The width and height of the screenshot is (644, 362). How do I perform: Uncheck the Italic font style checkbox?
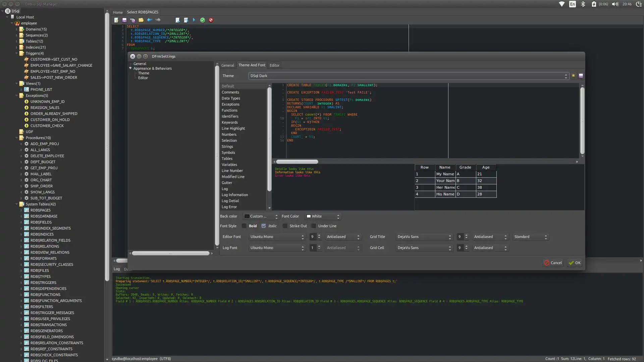click(264, 226)
